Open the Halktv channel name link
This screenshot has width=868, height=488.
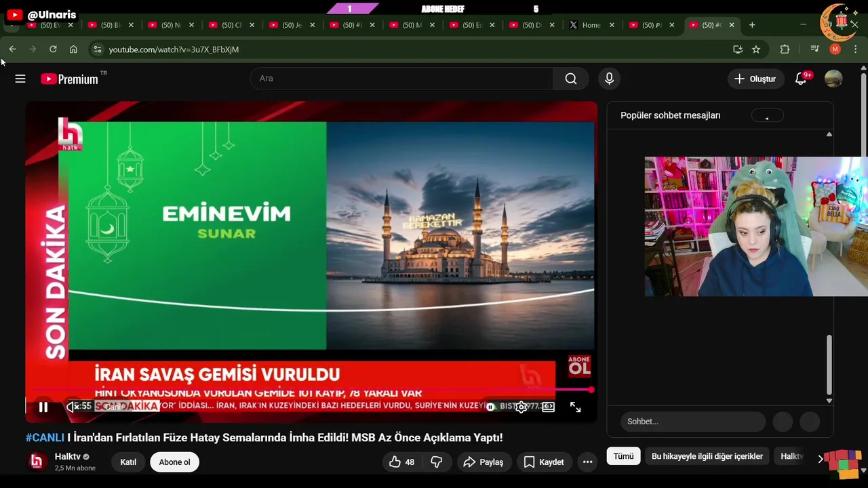pos(67,457)
